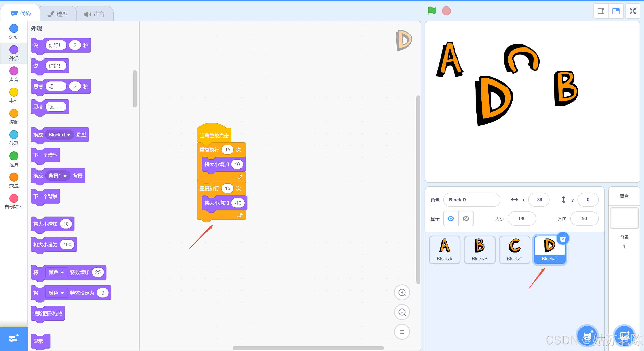This screenshot has height=351, width=644.
Task: Switch to small stage layout
Action: pos(601,11)
